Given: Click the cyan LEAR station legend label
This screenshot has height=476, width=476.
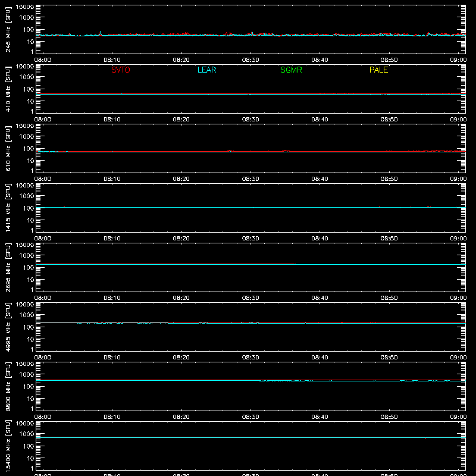Looking at the screenshot, I should pos(206,70).
